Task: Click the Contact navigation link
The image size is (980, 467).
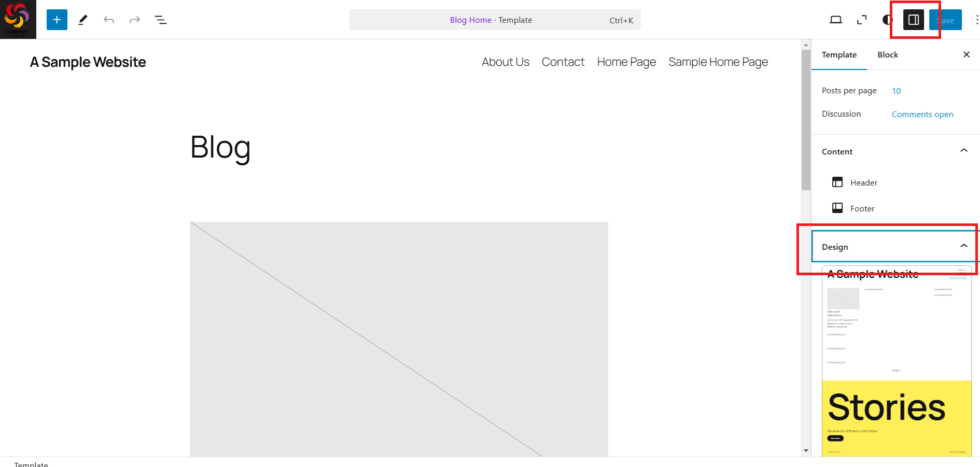Action: pyautogui.click(x=563, y=62)
